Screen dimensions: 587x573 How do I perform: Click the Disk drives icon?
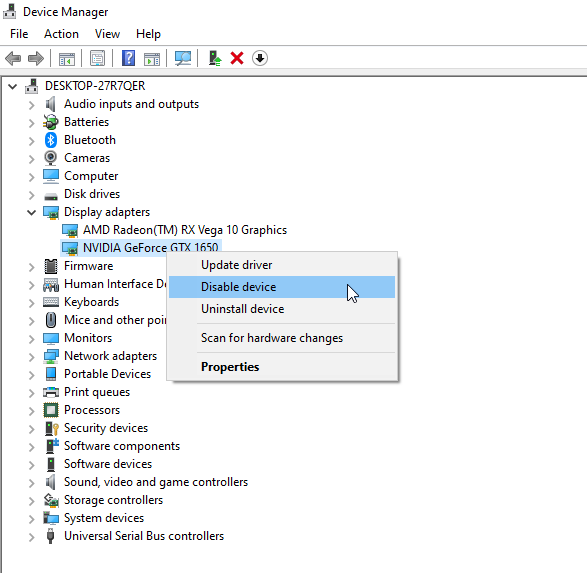coord(51,196)
